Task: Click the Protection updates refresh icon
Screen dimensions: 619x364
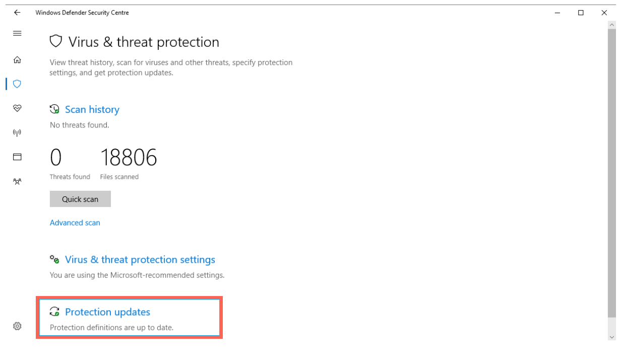Action: coord(54,312)
